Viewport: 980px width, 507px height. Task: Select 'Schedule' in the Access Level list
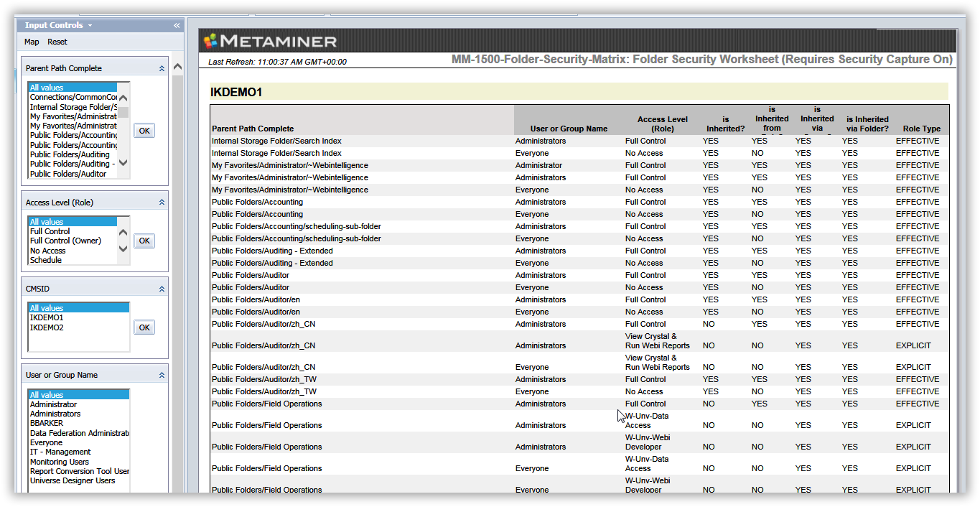pyautogui.click(x=73, y=260)
